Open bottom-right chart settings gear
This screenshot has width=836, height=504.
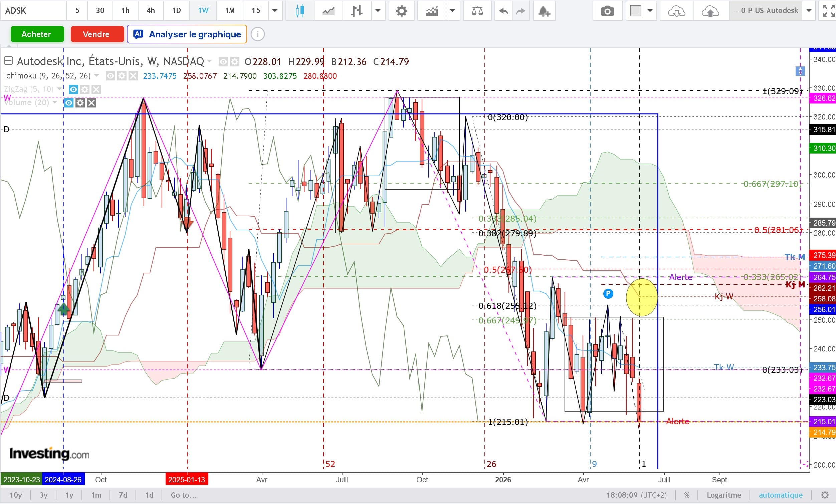(825, 495)
